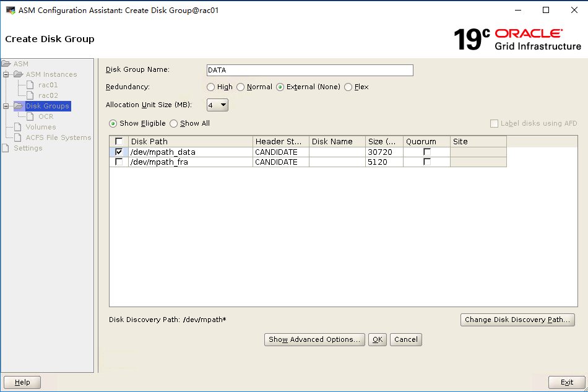Image resolution: width=588 pixels, height=392 pixels.
Task: Click the Disk Path column header
Action: pos(191,141)
